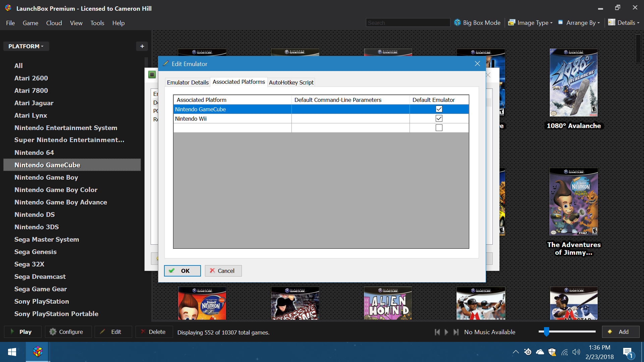The width and height of the screenshot is (644, 362).
Task: Play music with the play control
Action: [446, 332]
